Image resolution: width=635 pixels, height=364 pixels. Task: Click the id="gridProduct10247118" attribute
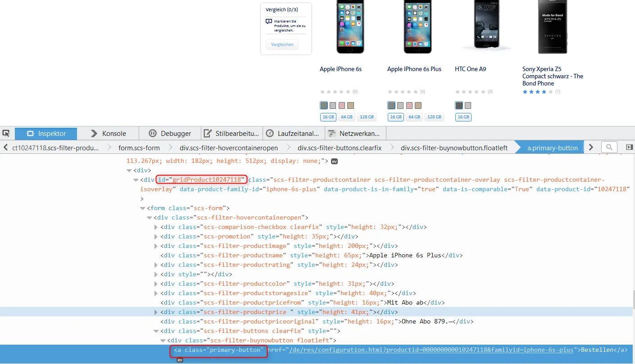pos(201,180)
